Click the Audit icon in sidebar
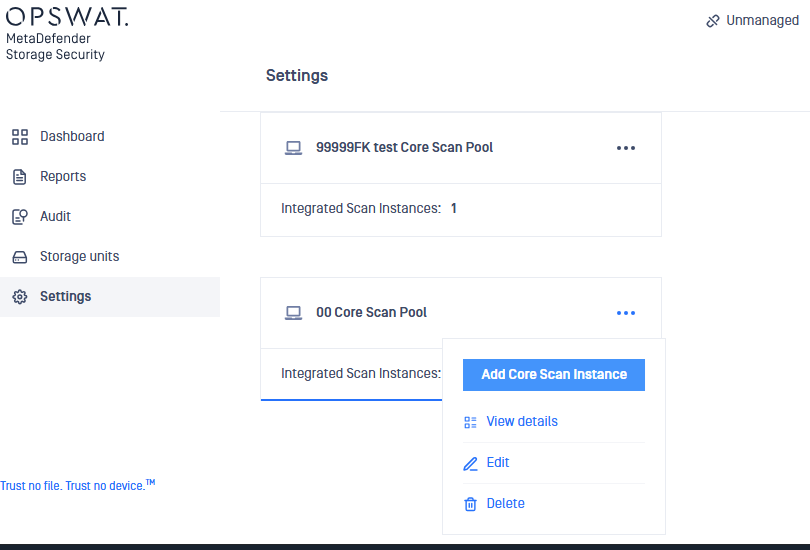 pos(19,217)
